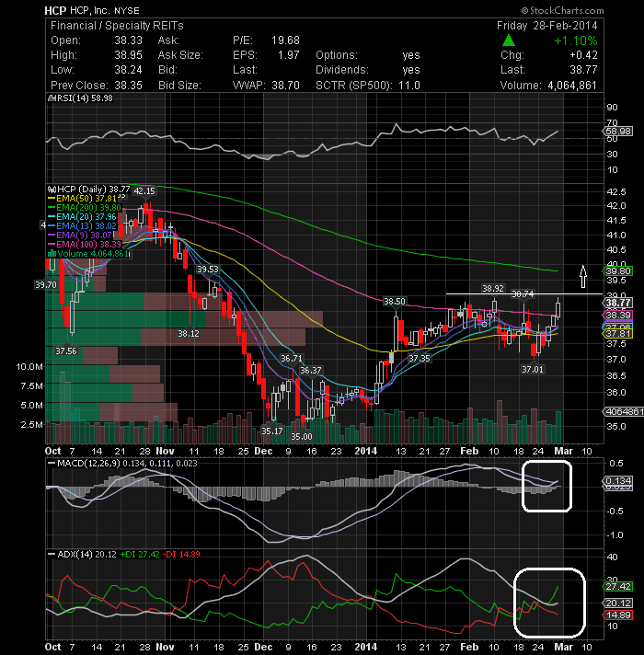Click the Volume 4,064,861 legend entry
Image resolution: width=644 pixels, height=655 pixels.
(x=89, y=254)
